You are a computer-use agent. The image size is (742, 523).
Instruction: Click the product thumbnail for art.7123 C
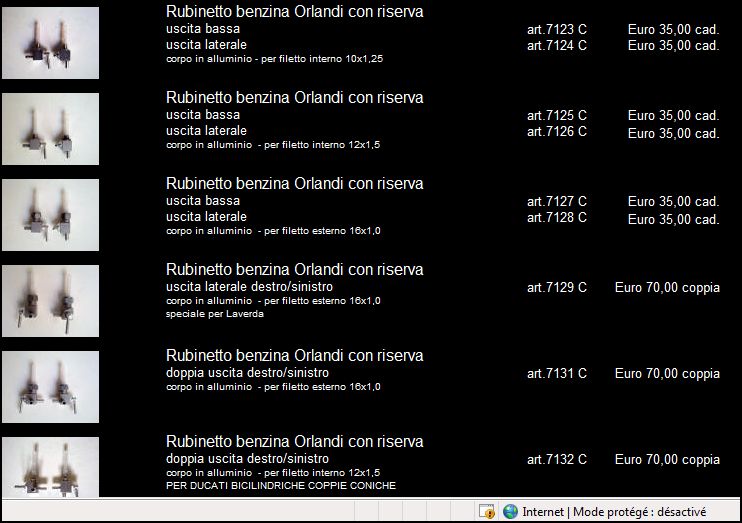(x=50, y=43)
